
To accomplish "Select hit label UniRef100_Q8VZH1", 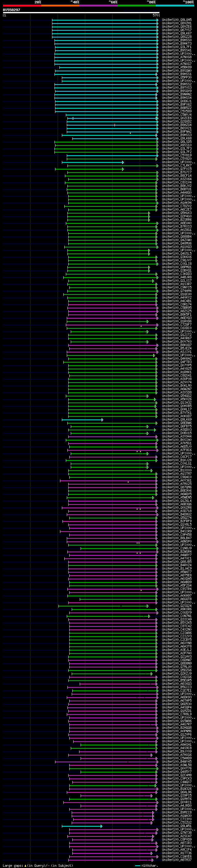I will (177, 23).
